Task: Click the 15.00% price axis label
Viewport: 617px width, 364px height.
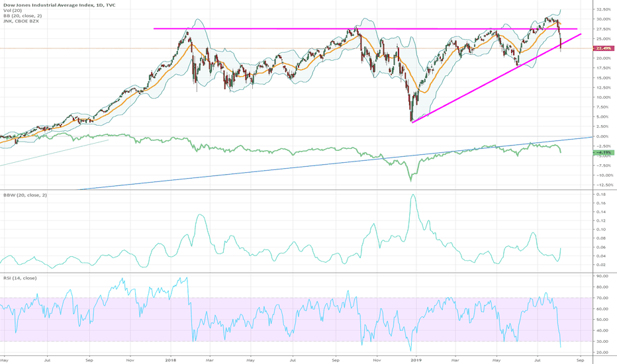Action: (604, 77)
